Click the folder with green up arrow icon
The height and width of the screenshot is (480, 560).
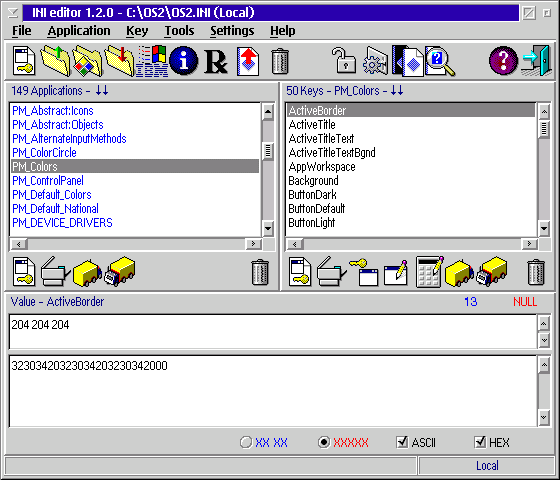55,61
